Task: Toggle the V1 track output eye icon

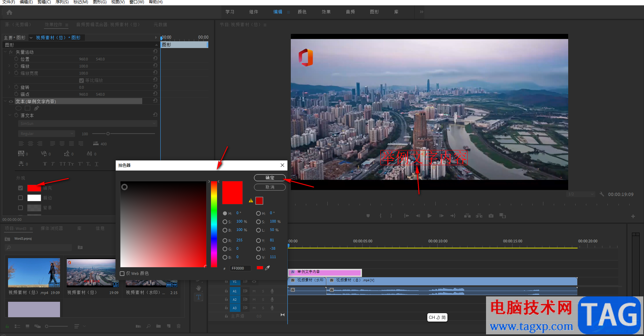Action: (254, 281)
